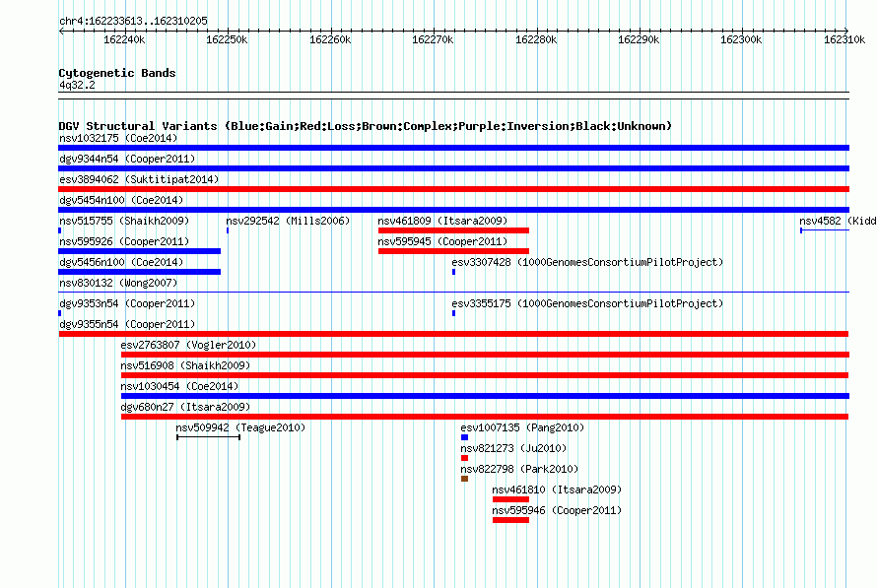This screenshot has height=588, width=877.
Task: Click the nsv515755 (Shaikh2009) label
Action: click(124, 221)
